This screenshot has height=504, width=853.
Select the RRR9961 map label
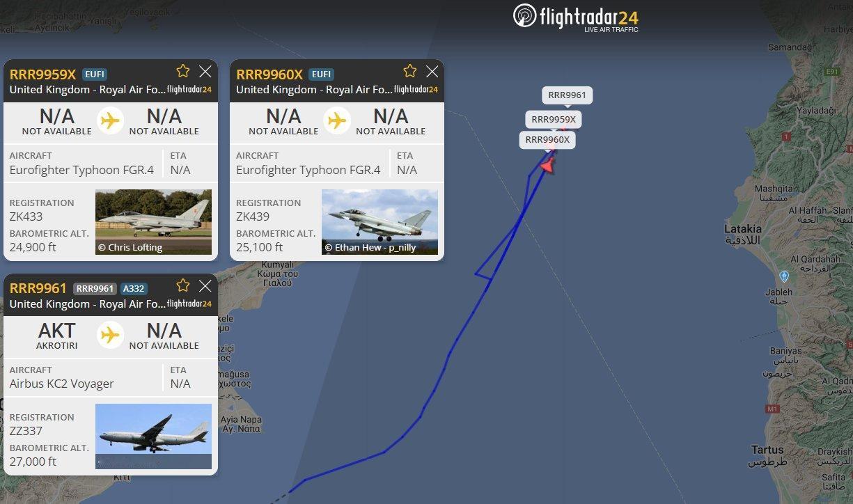567,95
